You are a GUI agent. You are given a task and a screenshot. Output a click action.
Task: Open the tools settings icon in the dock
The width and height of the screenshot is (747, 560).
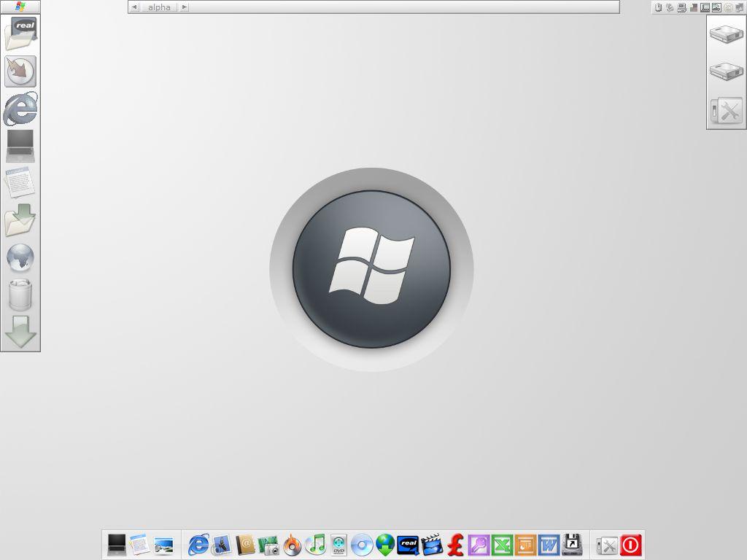[x=607, y=545]
